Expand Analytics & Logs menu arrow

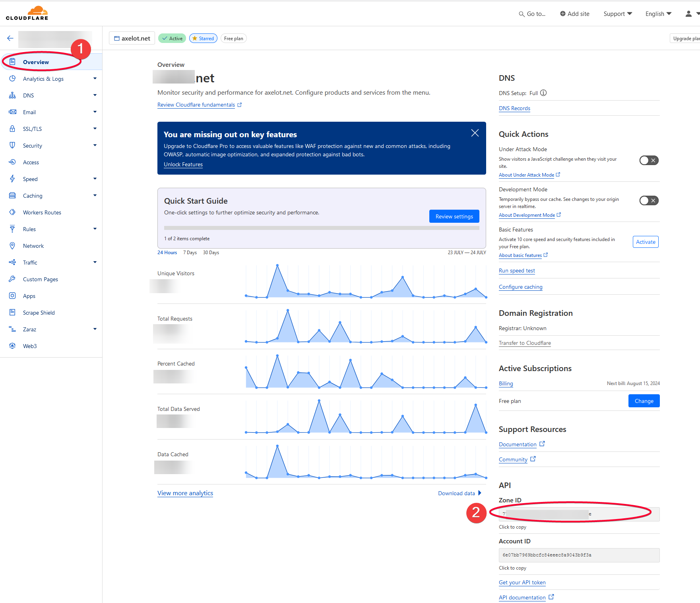[x=95, y=78]
